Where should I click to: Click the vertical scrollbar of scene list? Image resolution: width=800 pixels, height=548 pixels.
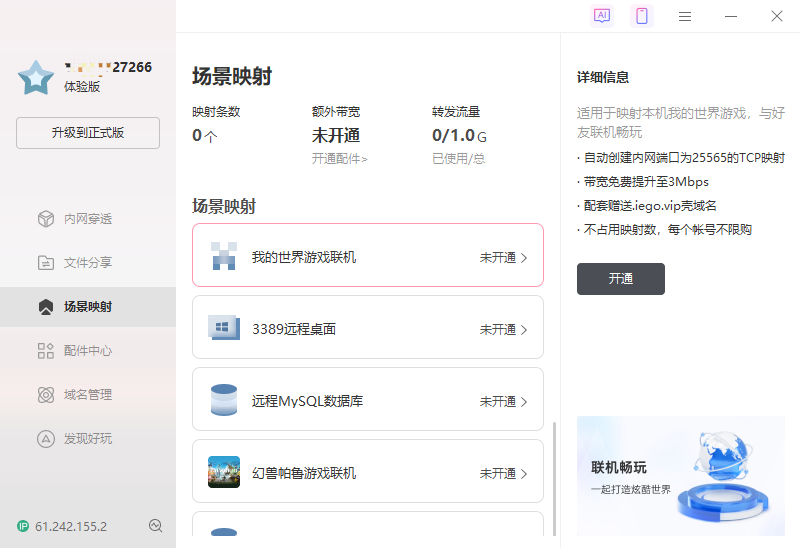tap(553, 470)
